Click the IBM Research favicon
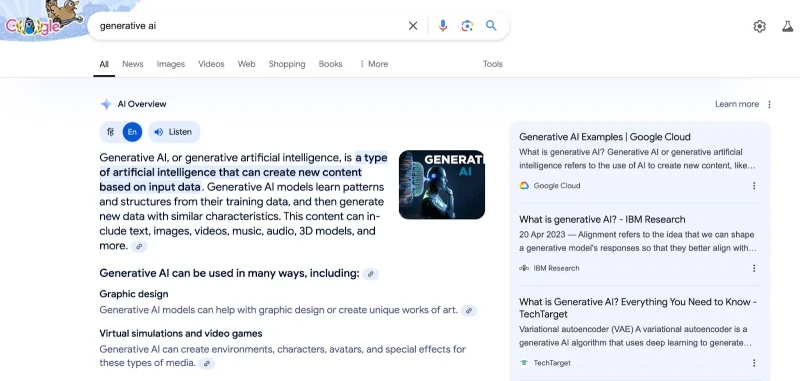800x381 pixels. [x=524, y=268]
